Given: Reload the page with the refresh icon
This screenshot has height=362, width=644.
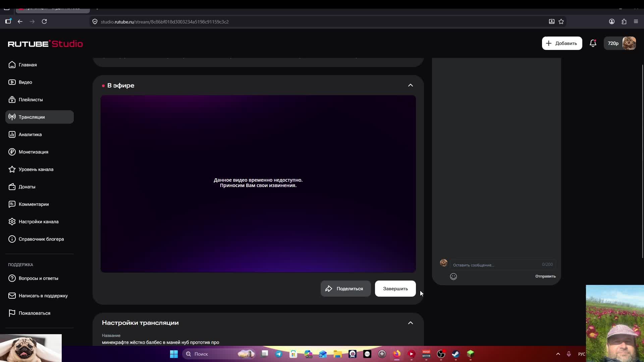Looking at the screenshot, I should [x=44, y=21].
